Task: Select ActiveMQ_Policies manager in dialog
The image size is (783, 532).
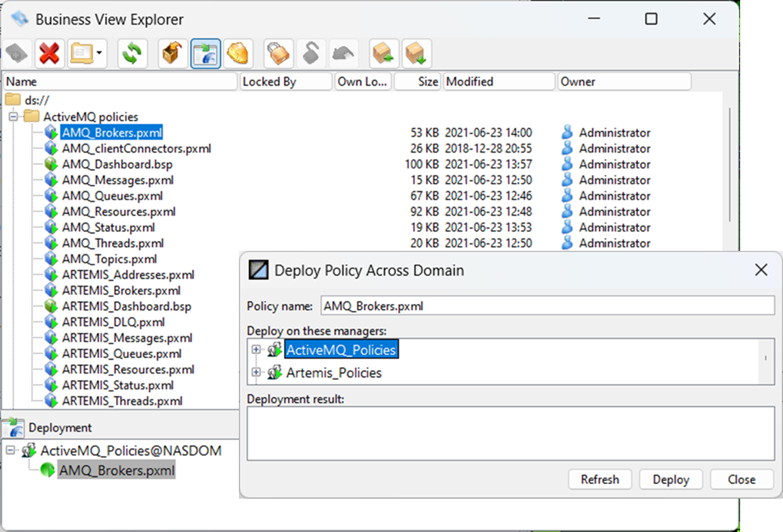Action: coord(341,350)
